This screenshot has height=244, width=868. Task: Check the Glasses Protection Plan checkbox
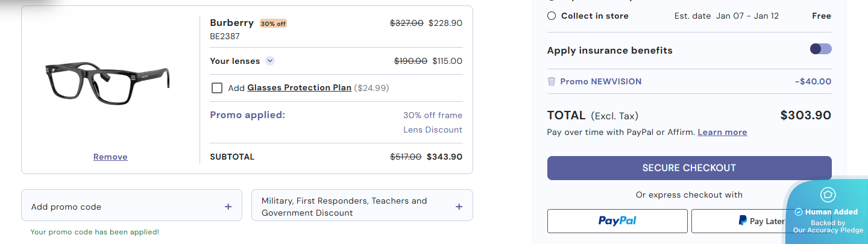coord(217,88)
